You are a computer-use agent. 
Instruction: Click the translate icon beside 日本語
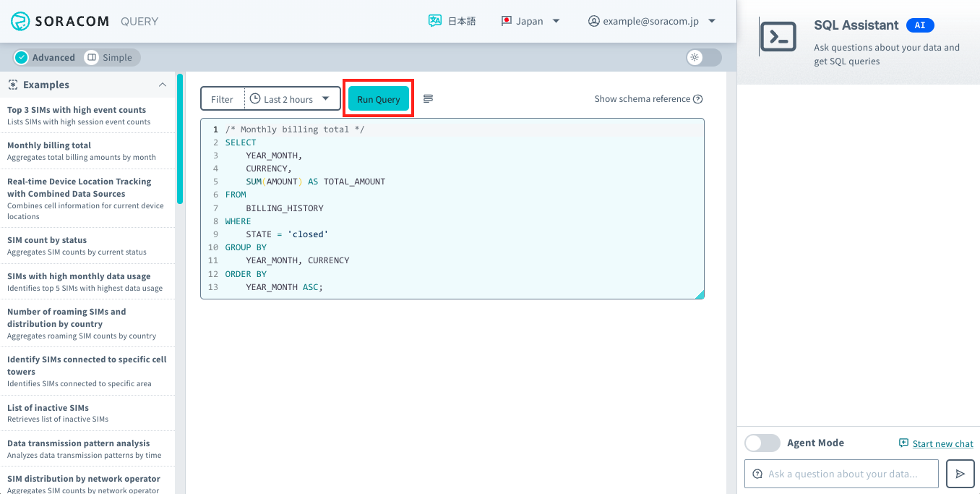[434, 20]
